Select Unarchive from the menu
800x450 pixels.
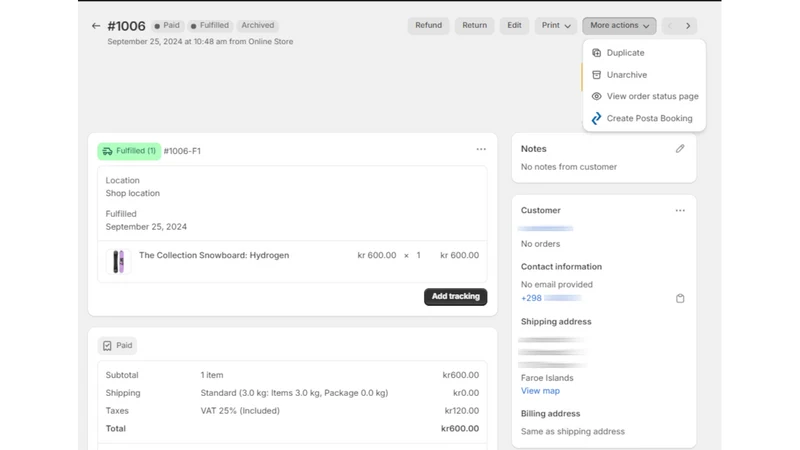[x=644, y=74]
